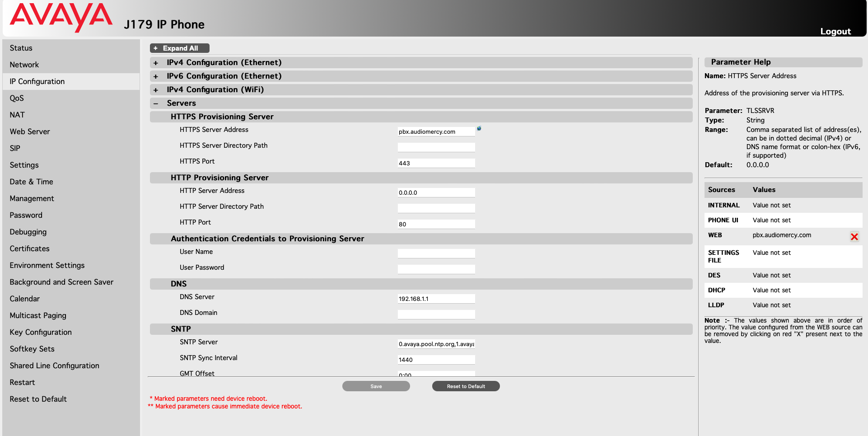Click the User Password field
Image resolution: width=868 pixels, height=436 pixels.
(436, 269)
